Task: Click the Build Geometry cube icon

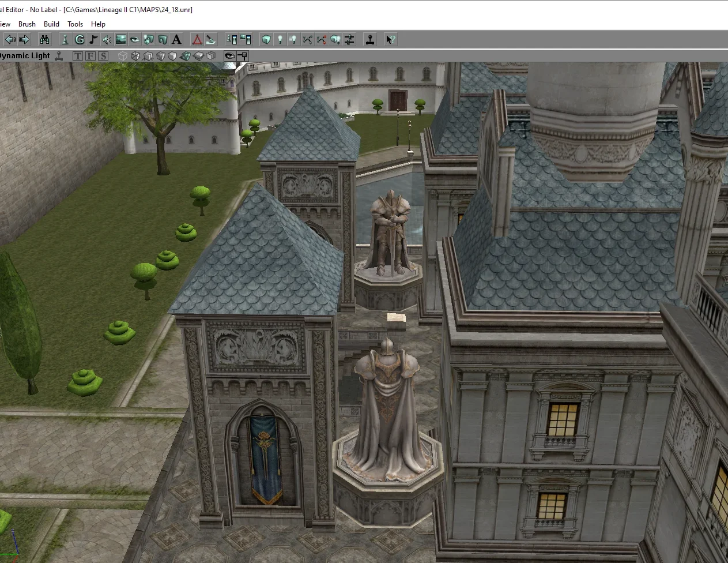Action: 266,39
